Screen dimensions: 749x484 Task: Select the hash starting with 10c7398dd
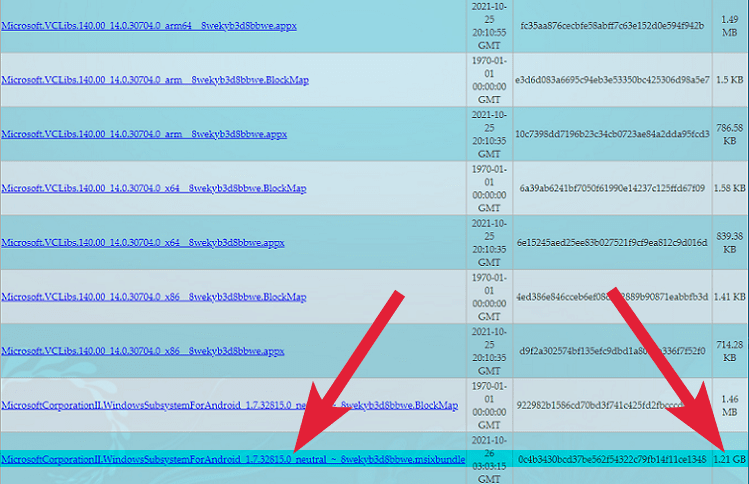610,134
